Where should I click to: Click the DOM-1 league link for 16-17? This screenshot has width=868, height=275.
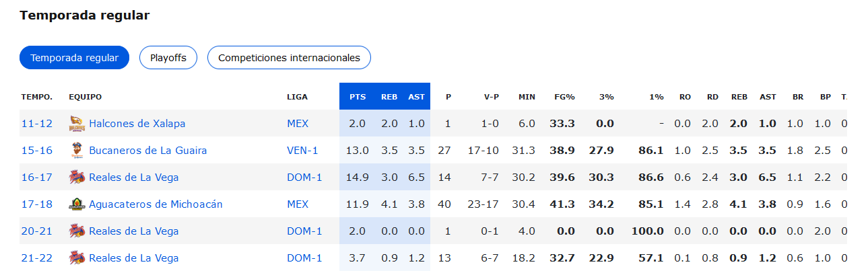tap(304, 178)
